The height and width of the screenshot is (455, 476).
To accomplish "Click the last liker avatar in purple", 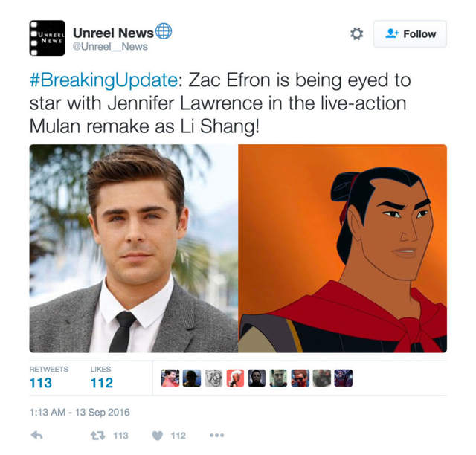I will pyautogui.click(x=344, y=378).
